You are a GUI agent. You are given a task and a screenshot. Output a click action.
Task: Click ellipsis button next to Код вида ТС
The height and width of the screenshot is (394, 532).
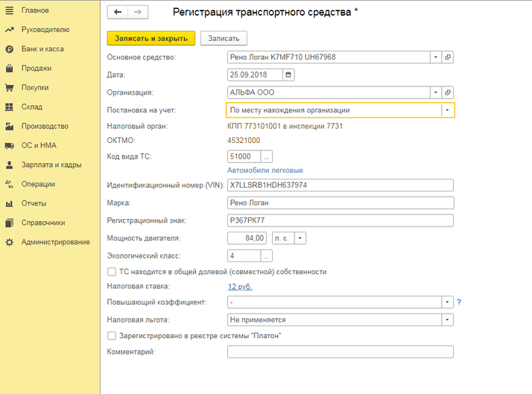pos(267,156)
